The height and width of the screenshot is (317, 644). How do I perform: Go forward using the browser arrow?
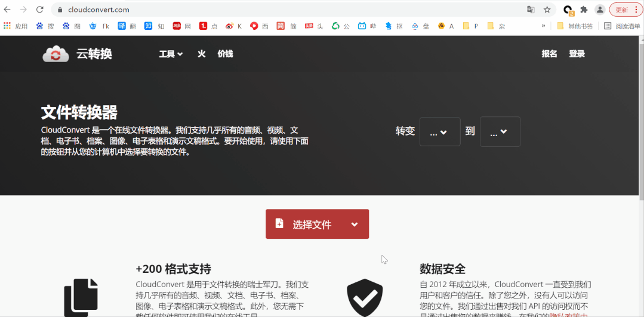point(23,10)
